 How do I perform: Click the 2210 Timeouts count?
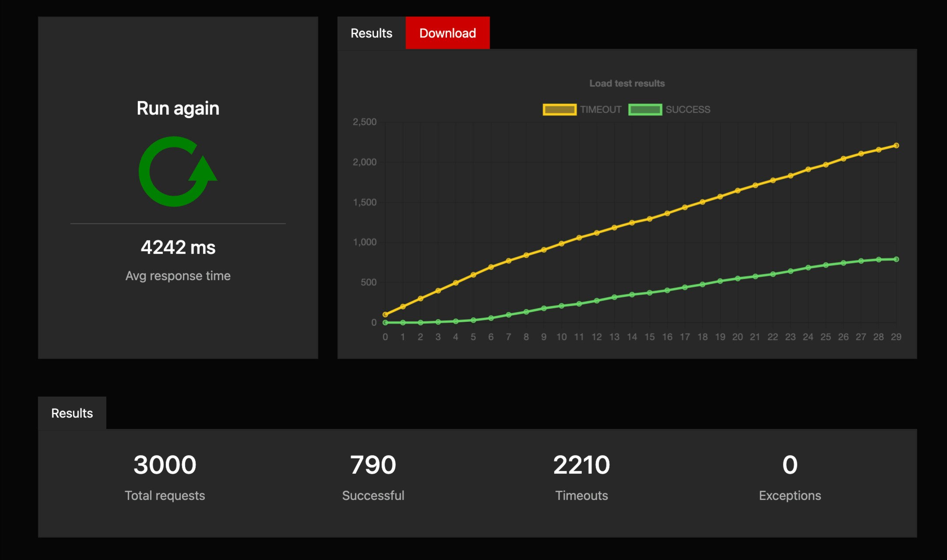click(581, 465)
